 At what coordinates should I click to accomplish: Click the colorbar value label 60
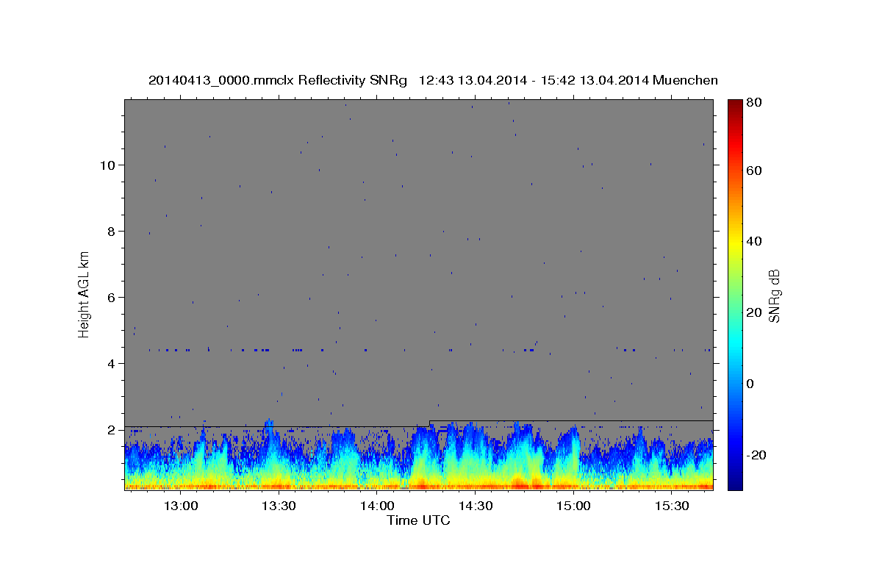pyautogui.click(x=756, y=171)
